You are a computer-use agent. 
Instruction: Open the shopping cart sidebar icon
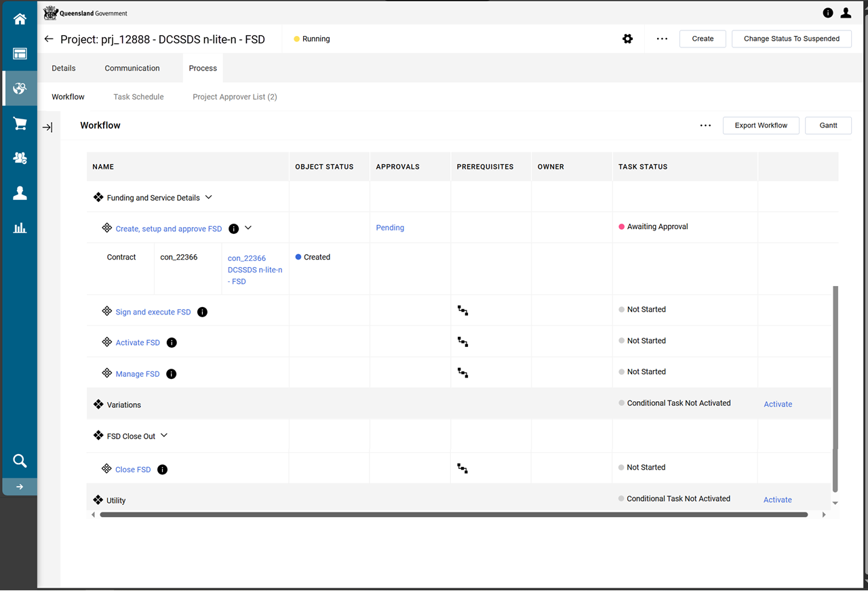[20, 123]
